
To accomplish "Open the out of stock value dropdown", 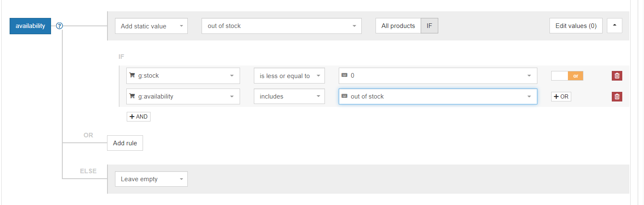I will tap(281, 26).
